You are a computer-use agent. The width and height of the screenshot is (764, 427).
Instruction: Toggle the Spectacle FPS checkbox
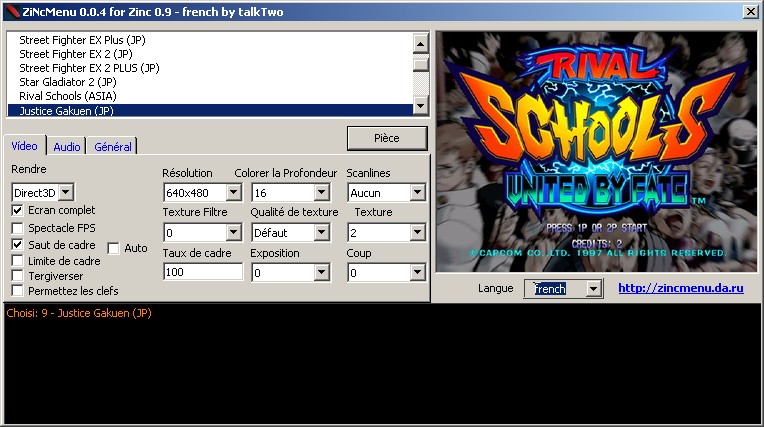tap(18, 228)
